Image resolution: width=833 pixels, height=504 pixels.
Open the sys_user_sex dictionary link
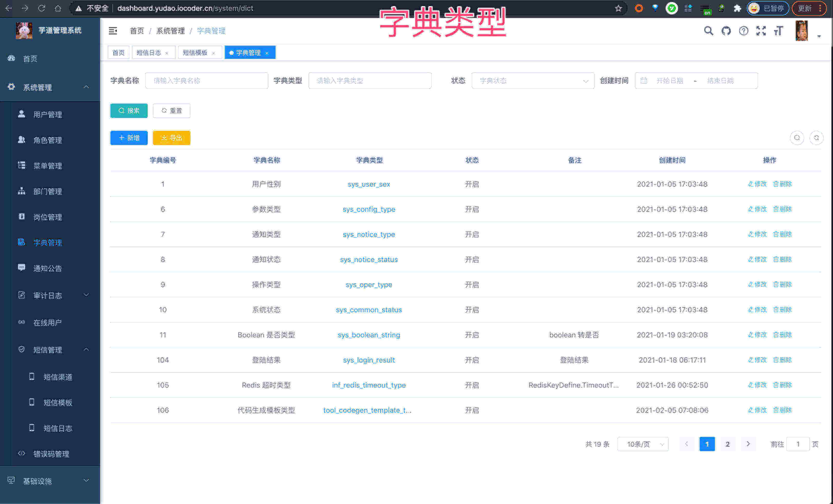(x=369, y=184)
